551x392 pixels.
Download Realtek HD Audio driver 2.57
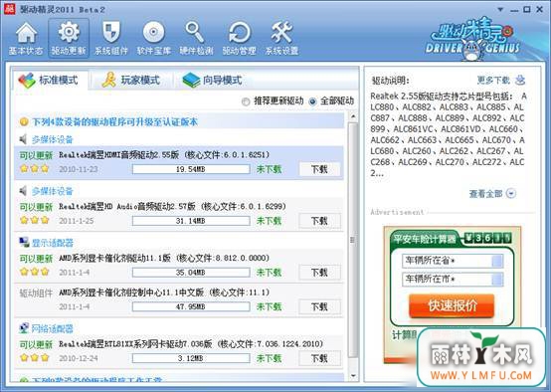pos(319,221)
